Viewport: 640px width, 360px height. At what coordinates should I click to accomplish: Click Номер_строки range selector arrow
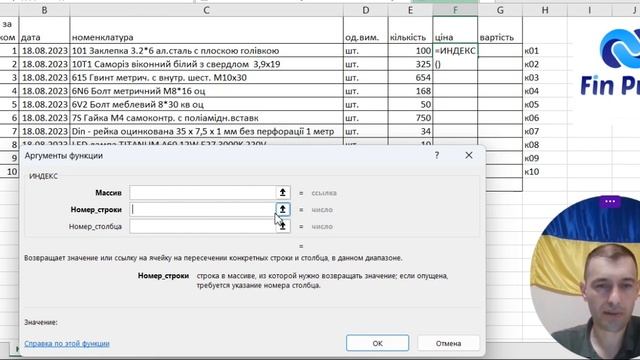282,209
